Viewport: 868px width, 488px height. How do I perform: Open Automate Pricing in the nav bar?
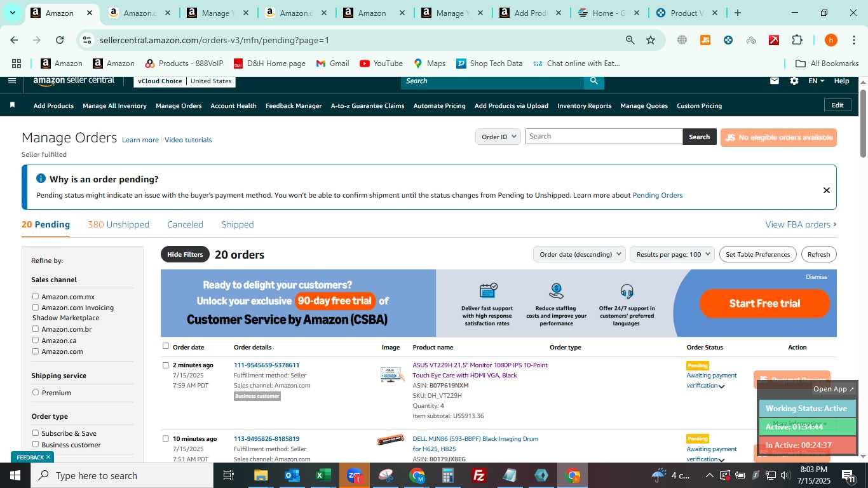(439, 105)
